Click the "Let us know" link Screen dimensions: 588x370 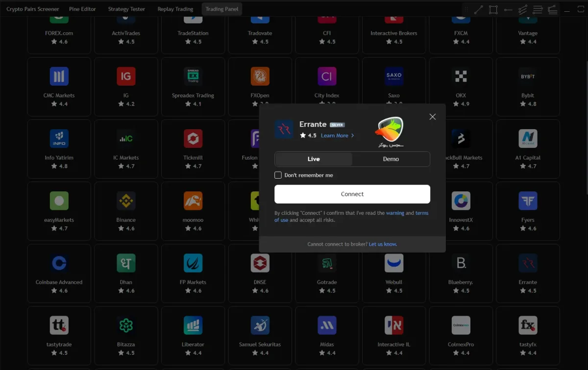point(383,244)
